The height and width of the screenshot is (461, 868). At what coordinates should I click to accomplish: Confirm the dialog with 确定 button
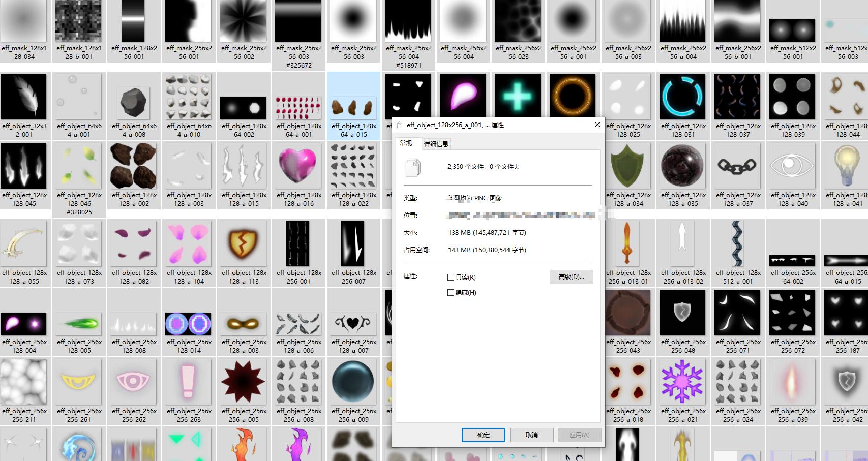484,435
